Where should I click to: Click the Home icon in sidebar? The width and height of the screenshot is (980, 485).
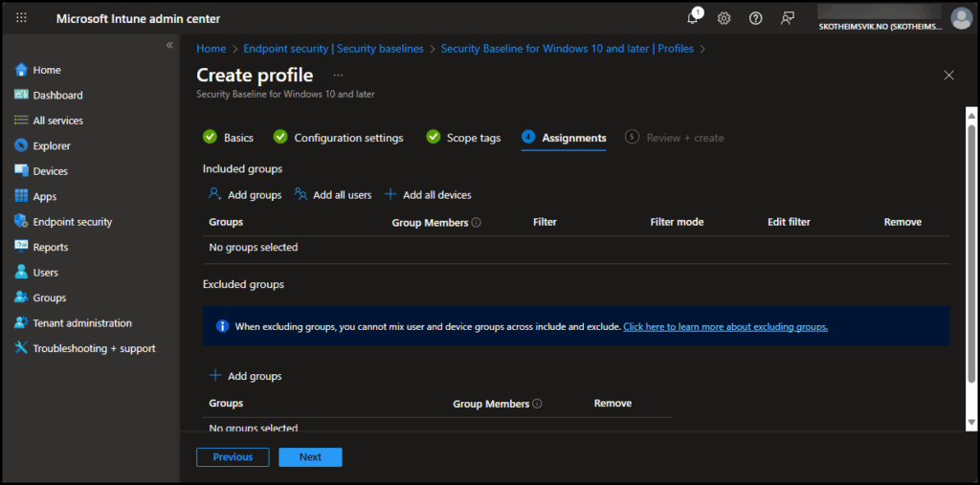coord(22,70)
